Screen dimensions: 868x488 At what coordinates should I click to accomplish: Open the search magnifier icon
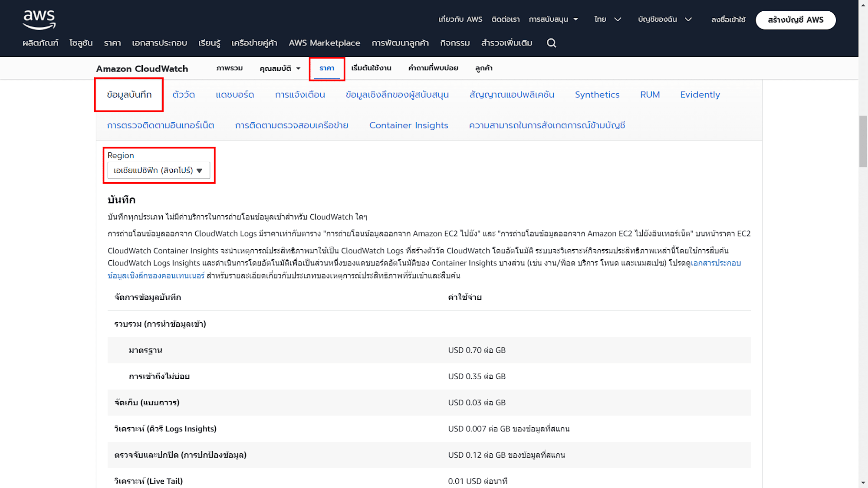click(x=551, y=43)
